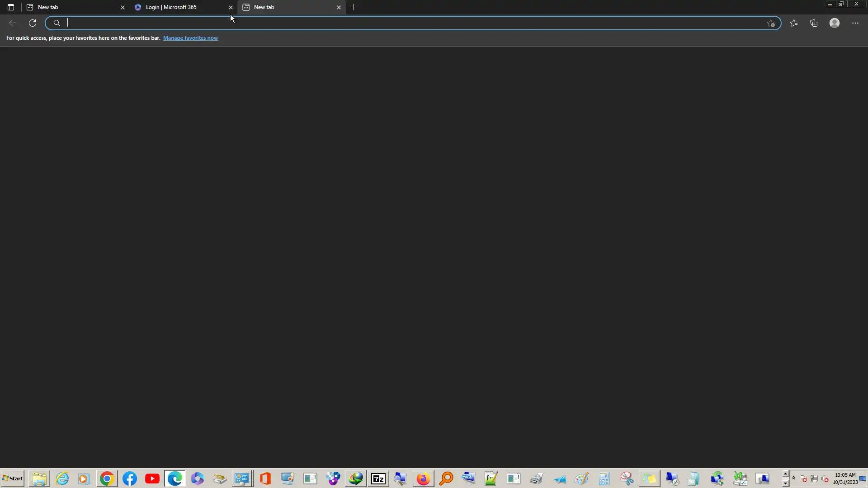868x488 pixels.
Task: Open 7-Zip from the taskbar
Action: point(378,479)
